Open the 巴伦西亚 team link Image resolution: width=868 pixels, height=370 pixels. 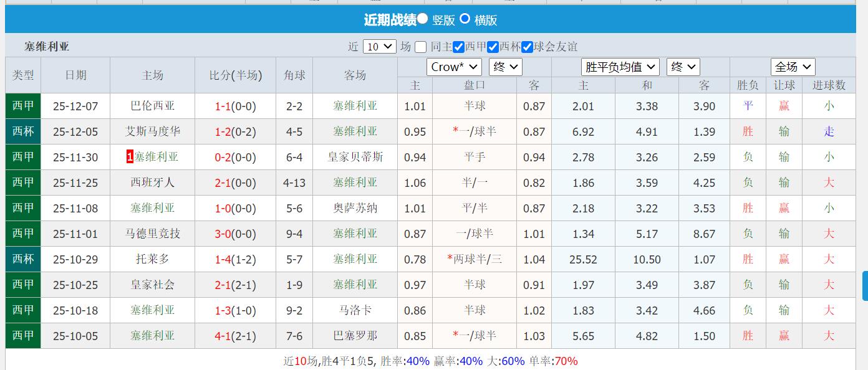tap(152, 106)
